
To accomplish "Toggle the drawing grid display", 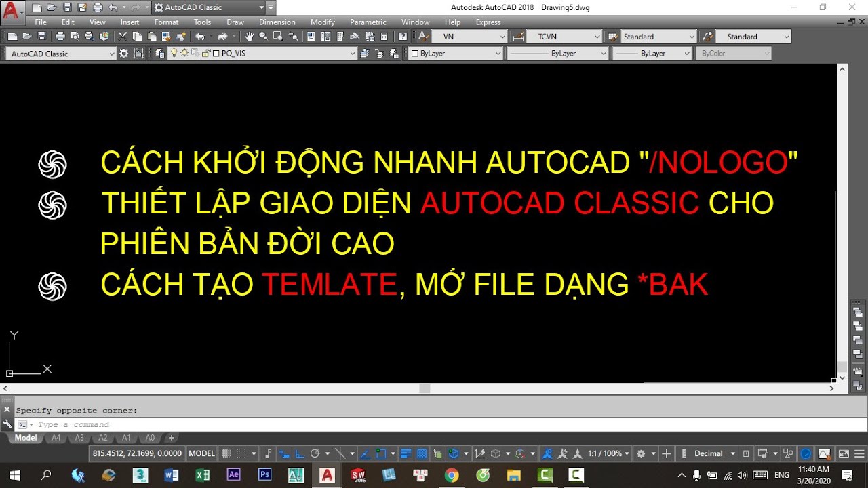I will tap(226, 453).
